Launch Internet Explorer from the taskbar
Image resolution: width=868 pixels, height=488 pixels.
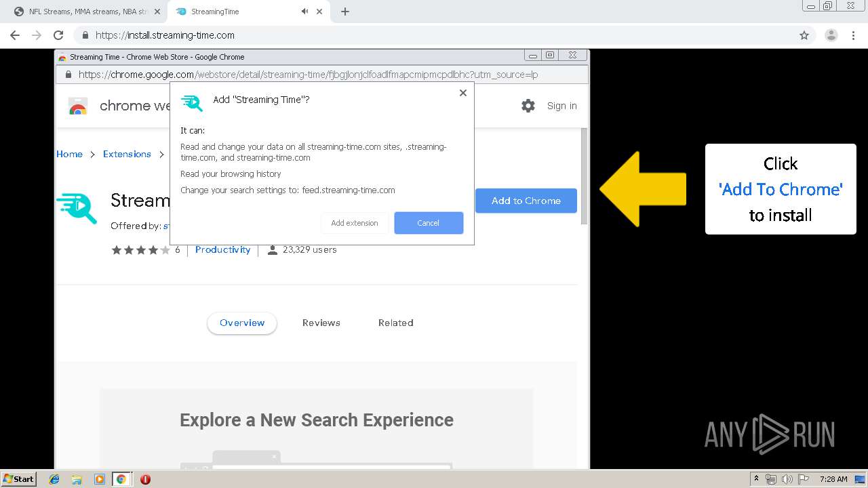point(54,479)
